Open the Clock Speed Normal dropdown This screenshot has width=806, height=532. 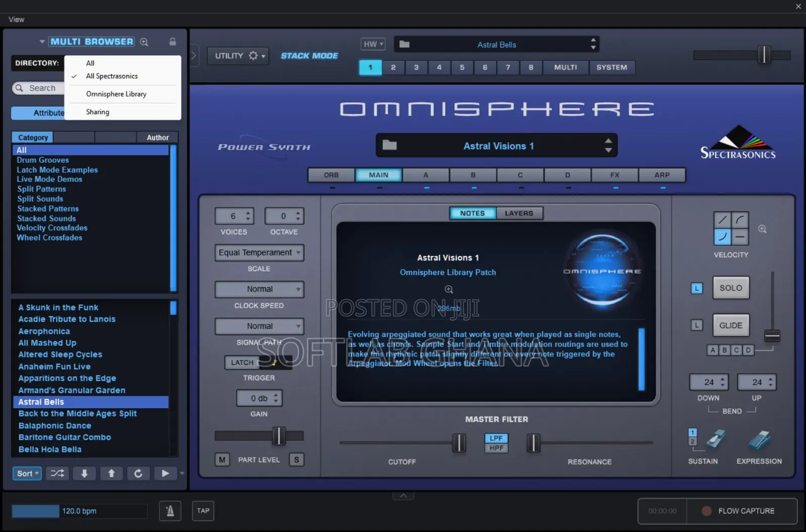(259, 289)
